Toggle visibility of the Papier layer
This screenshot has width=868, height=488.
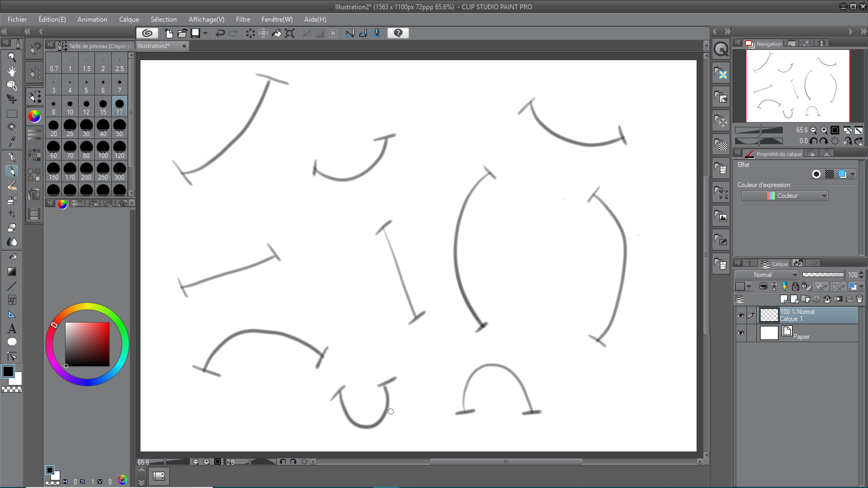coord(741,332)
